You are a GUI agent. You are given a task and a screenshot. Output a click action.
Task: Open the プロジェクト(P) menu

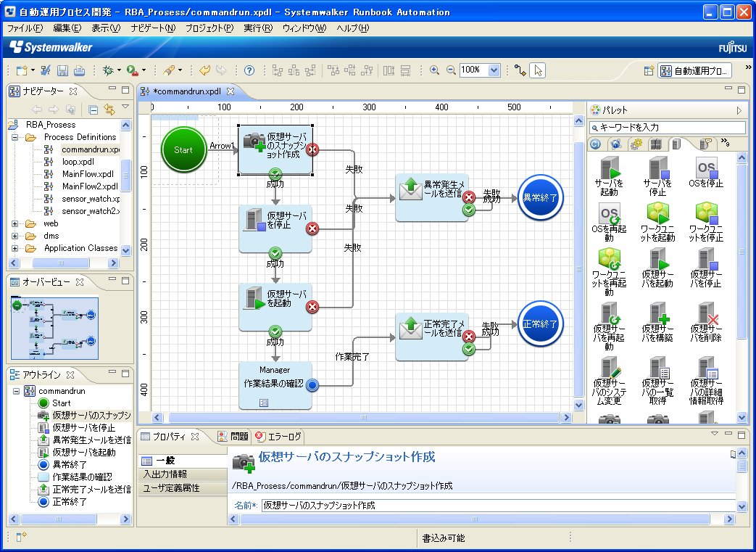pyautogui.click(x=209, y=28)
